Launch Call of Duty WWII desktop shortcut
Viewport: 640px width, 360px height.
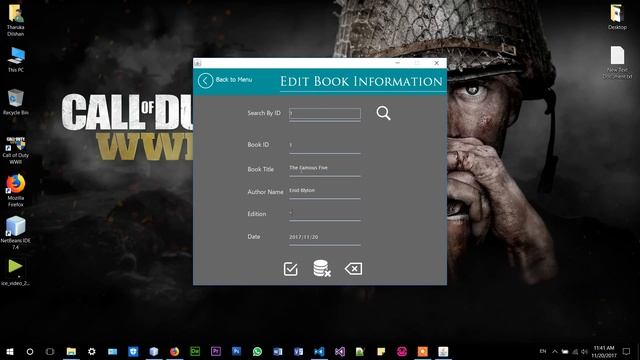[16, 150]
